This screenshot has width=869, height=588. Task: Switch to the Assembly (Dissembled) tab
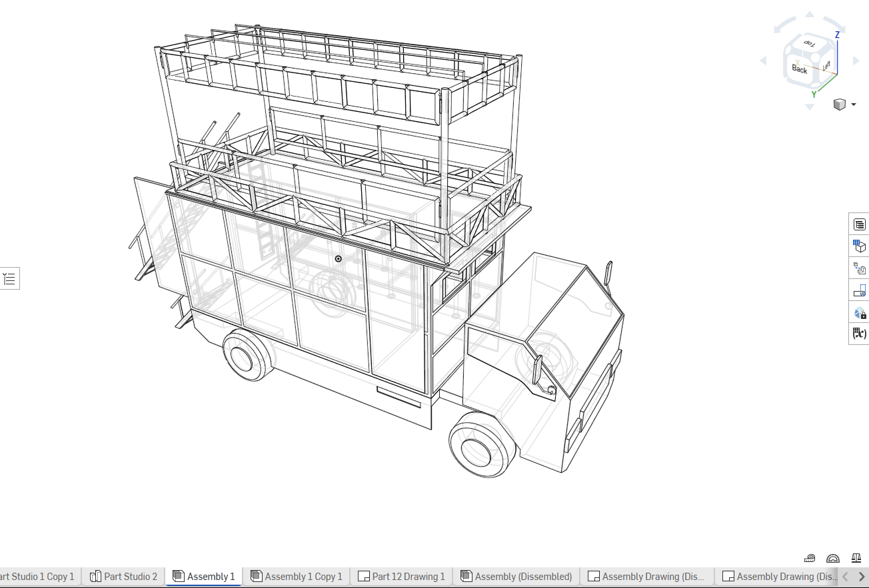[x=516, y=577]
